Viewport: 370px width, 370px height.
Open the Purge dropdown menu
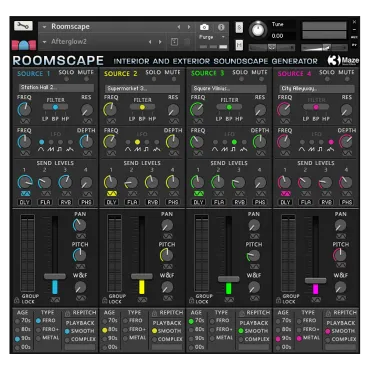pos(212,37)
